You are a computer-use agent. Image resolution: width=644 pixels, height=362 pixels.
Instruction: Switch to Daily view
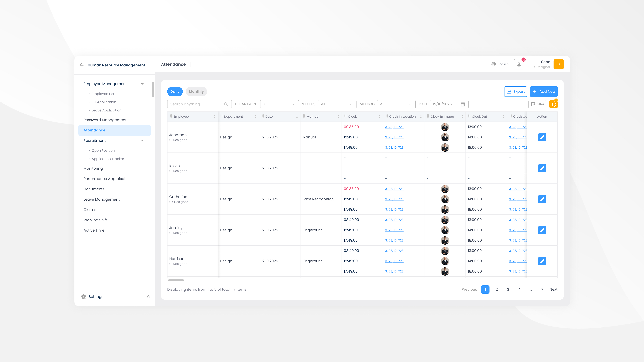(175, 91)
